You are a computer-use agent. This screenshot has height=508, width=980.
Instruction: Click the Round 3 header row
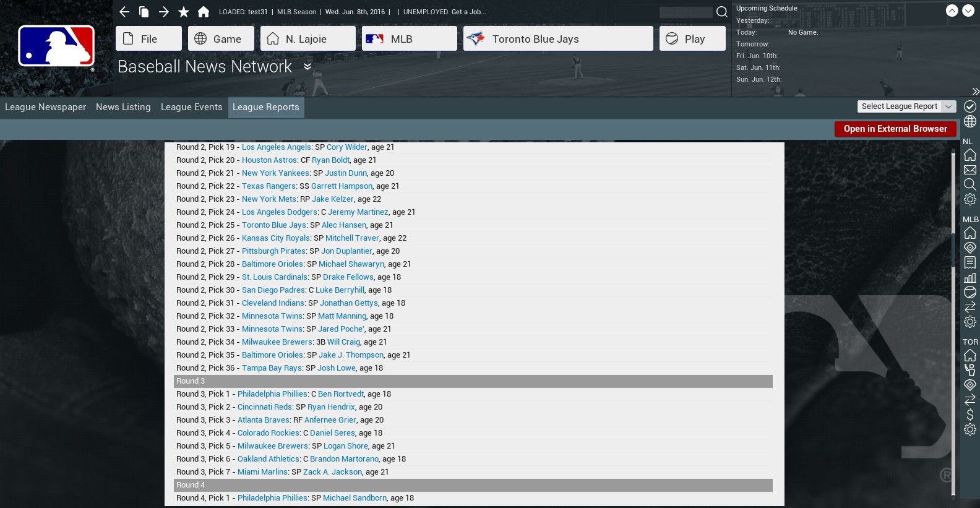[473, 381]
